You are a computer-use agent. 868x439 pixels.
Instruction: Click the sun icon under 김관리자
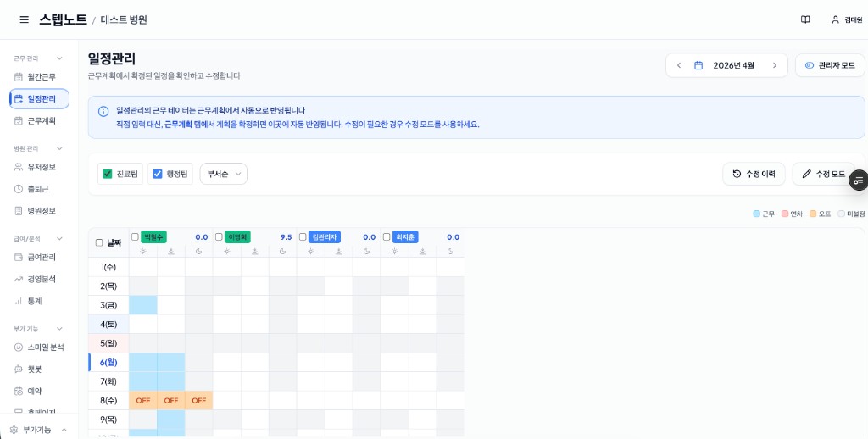(310, 252)
